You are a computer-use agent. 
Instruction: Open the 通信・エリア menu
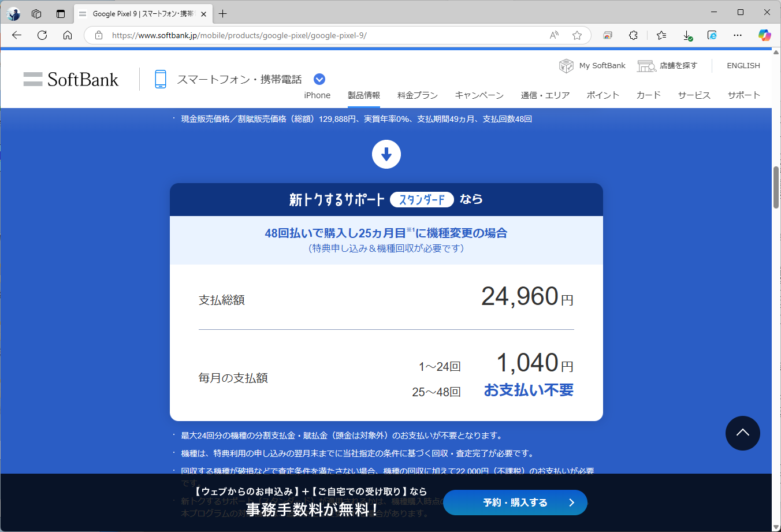[545, 95]
